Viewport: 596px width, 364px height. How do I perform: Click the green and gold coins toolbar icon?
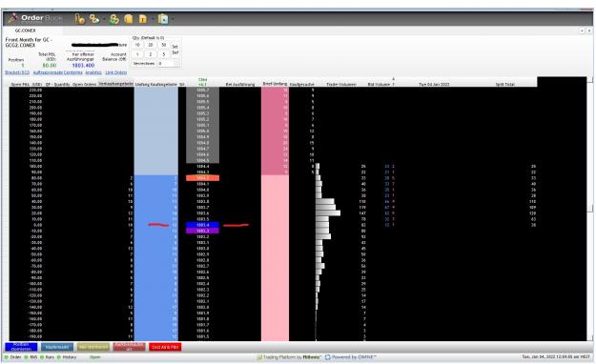coord(114,19)
